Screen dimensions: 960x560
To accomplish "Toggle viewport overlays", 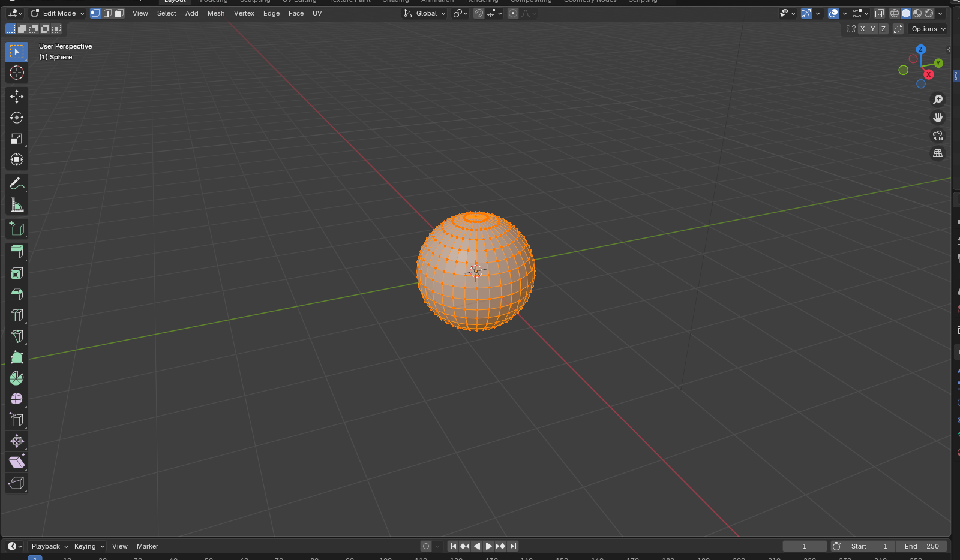I will tap(833, 13).
